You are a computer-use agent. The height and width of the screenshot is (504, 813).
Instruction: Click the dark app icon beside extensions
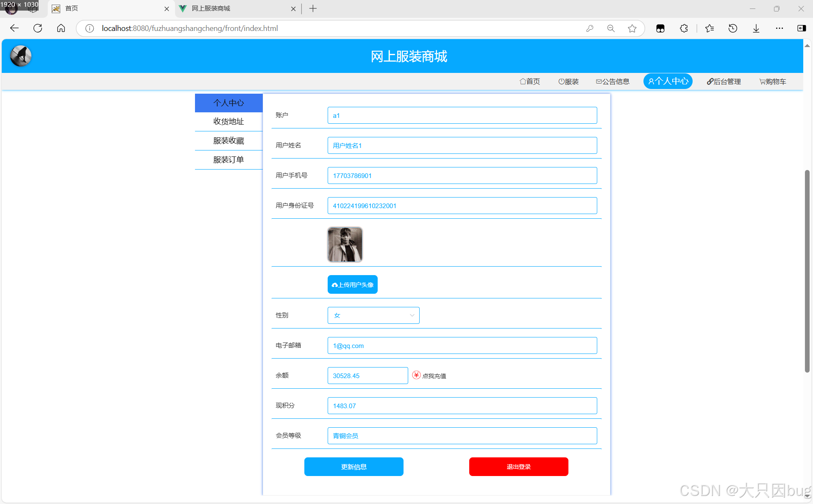660,28
